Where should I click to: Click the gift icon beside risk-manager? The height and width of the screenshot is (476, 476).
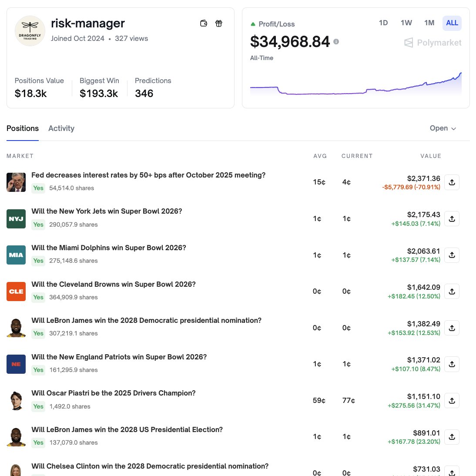pos(219,23)
